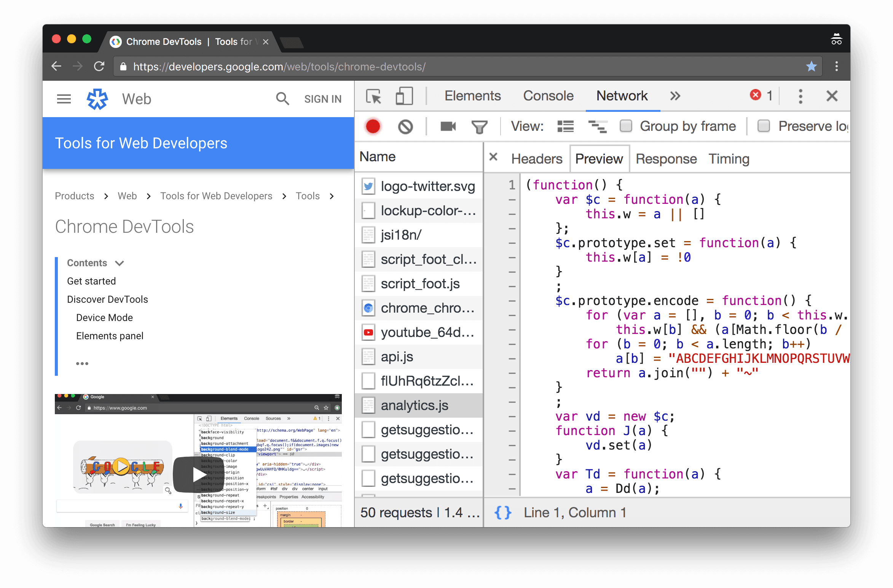Click the filter requests funnel icon
893x588 pixels.
(479, 126)
